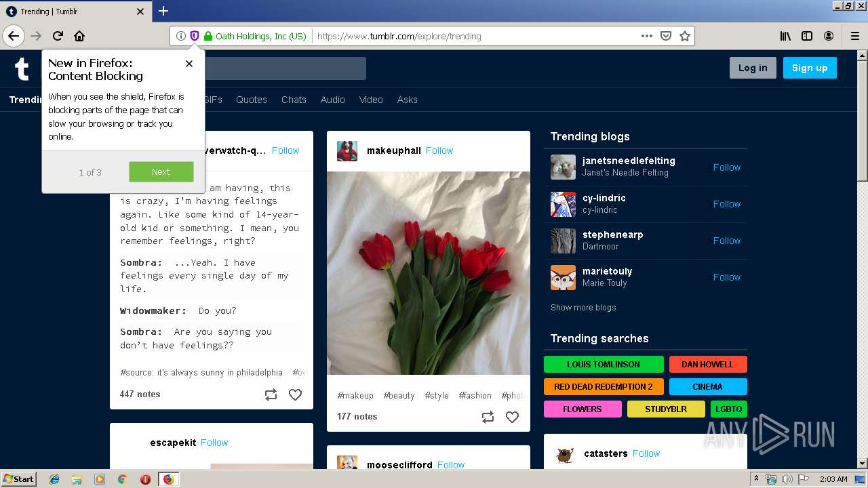
Task: Select the STUDYBLR trending search
Action: click(666, 409)
